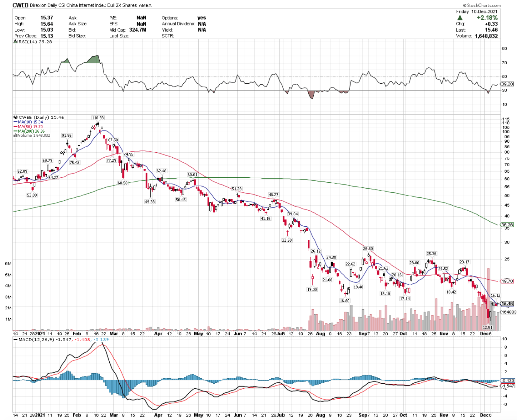Image resolution: width=517 pixels, height=420 pixels.
Task: Click the MACD histogram axis tag -0.139
Action: point(508,381)
